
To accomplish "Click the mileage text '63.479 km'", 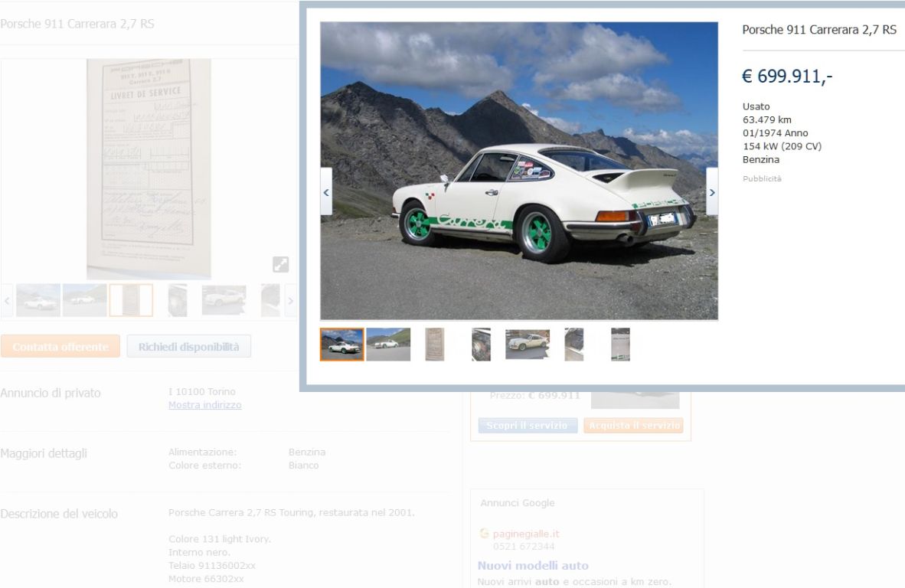I will tap(767, 120).
